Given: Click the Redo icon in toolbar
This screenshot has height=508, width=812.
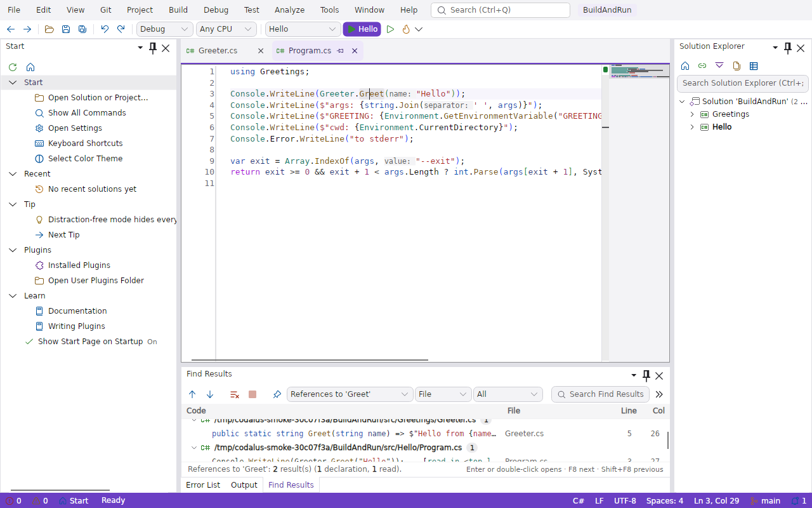Looking at the screenshot, I should point(121,29).
